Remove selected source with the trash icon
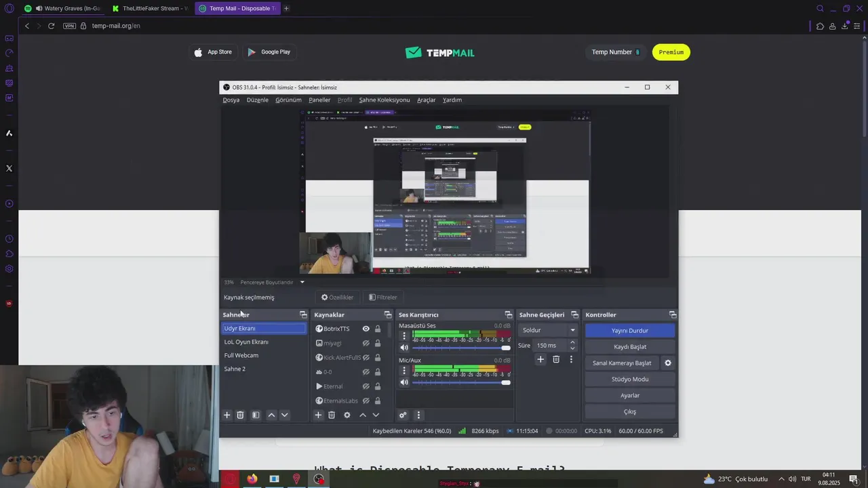This screenshot has height=488, width=868. pyautogui.click(x=332, y=415)
